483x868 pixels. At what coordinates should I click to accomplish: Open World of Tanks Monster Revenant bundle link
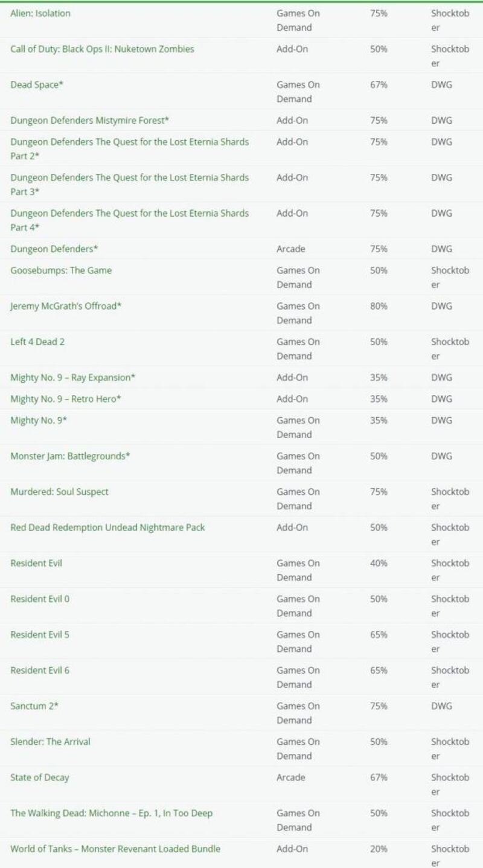pos(115,849)
